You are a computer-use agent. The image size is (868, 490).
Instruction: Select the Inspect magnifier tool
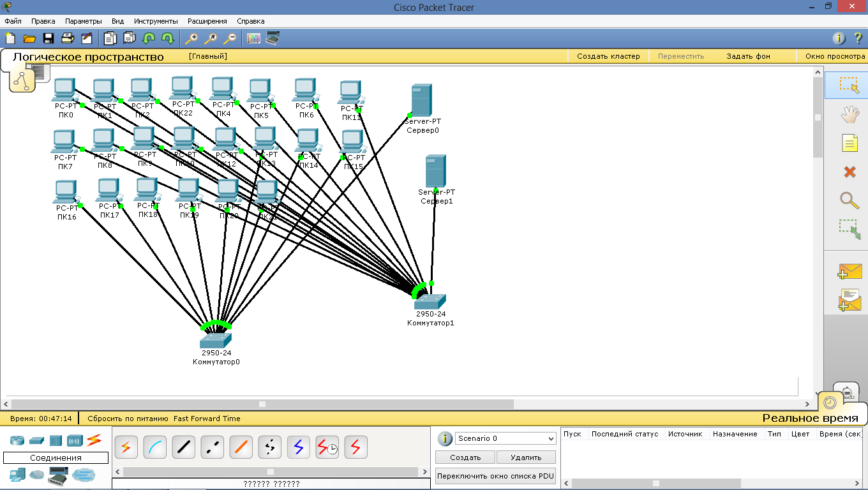tap(849, 200)
